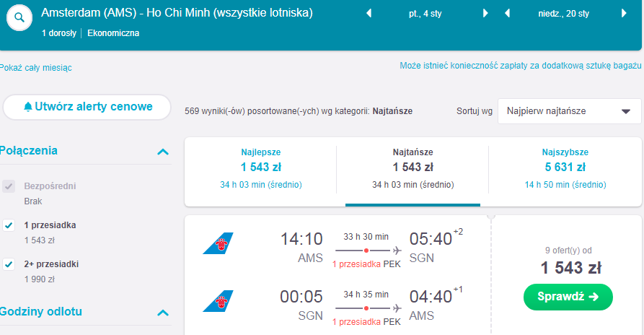The height and width of the screenshot is (335, 644).
Task: Open the Sortuj wg Najpierw najtańsze dropdown
Action: click(x=569, y=111)
